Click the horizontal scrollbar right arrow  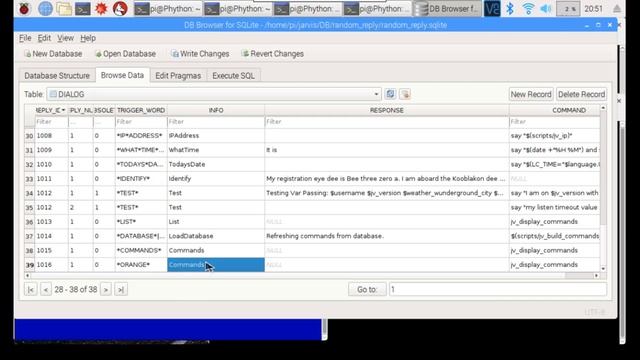coord(596,276)
